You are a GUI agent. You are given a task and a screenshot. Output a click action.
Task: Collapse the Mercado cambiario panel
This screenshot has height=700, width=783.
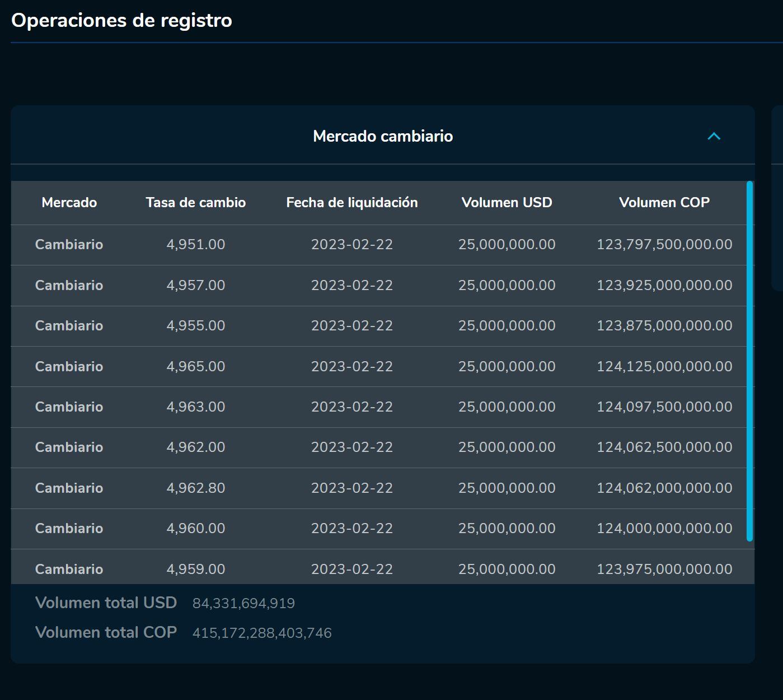(714, 136)
